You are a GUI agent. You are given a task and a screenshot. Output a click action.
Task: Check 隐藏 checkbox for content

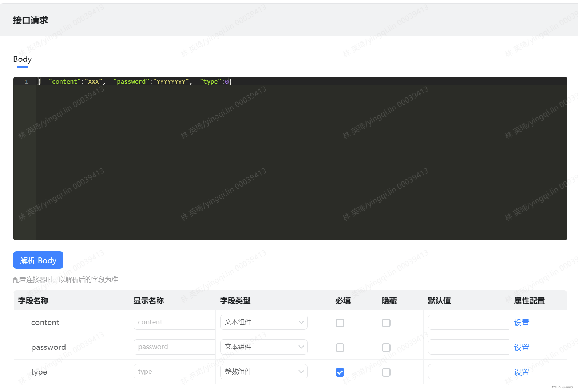pos(386,323)
